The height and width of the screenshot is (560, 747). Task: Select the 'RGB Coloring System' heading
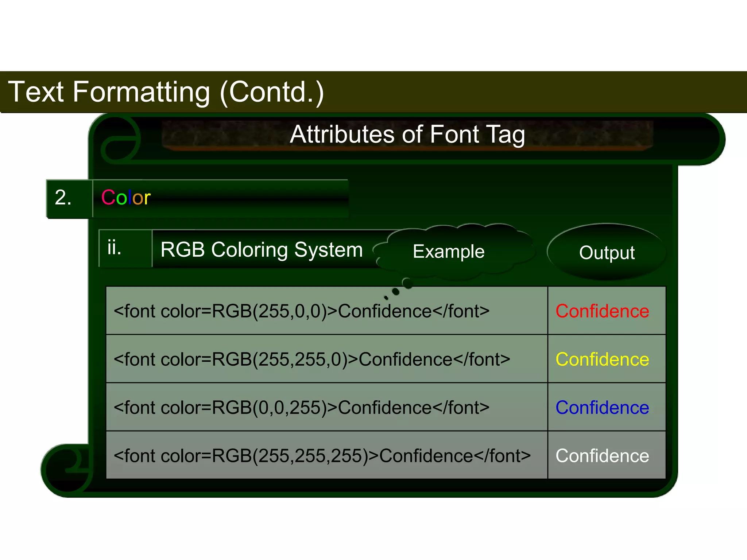tap(262, 250)
